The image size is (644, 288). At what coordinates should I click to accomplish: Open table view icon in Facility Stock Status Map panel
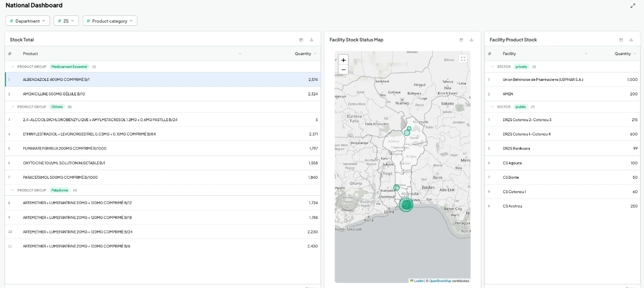point(461,40)
